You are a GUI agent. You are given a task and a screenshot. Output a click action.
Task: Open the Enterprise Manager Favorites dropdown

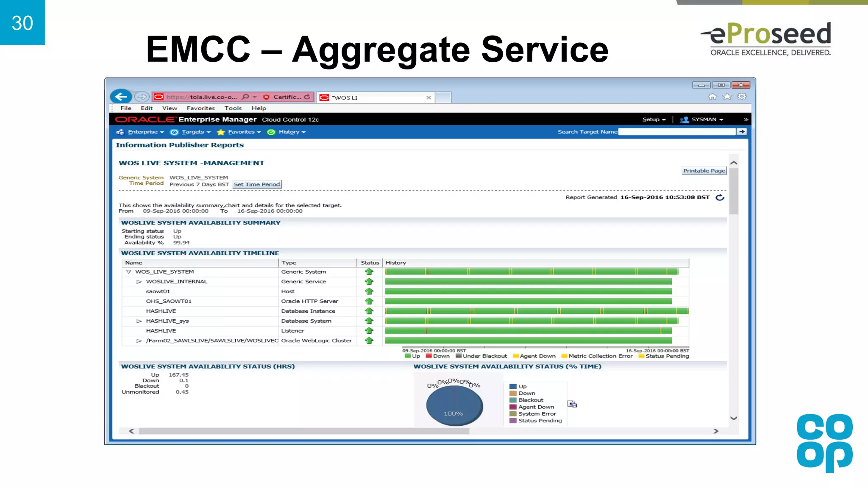(x=239, y=132)
